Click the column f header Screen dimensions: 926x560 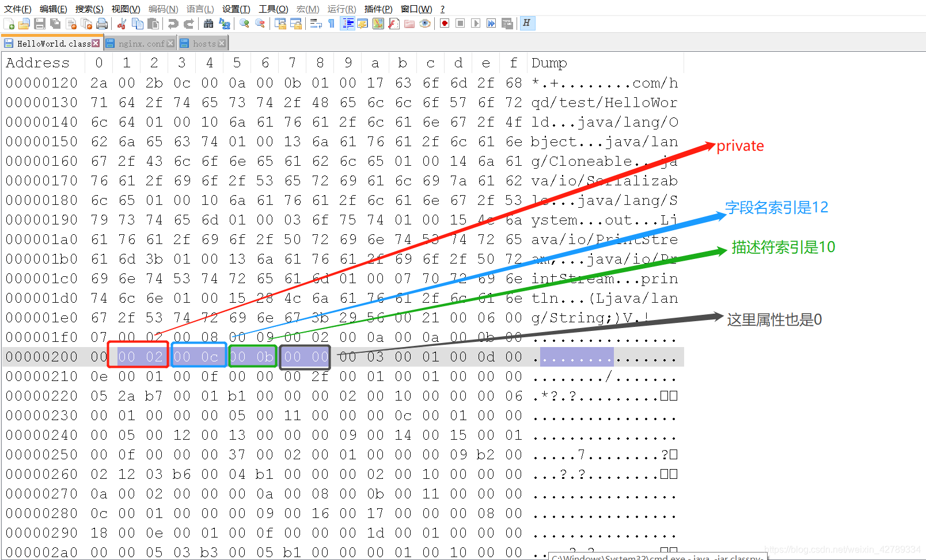point(514,63)
